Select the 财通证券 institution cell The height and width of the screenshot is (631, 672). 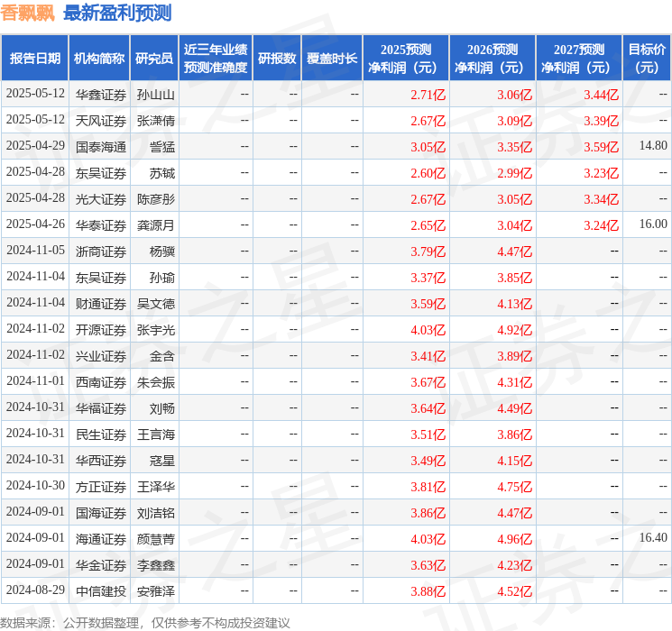pyautogui.click(x=101, y=304)
